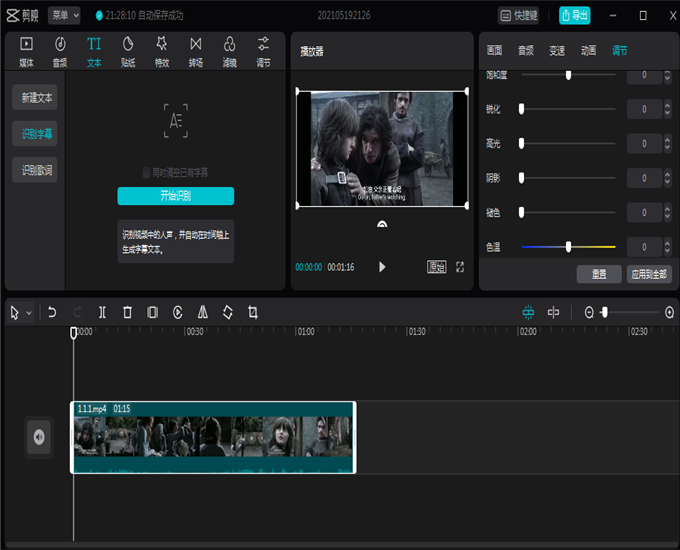The width and height of the screenshot is (680, 550).
Task: Increase the 色温 value with stepper arrow
Action: click(667, 243)
